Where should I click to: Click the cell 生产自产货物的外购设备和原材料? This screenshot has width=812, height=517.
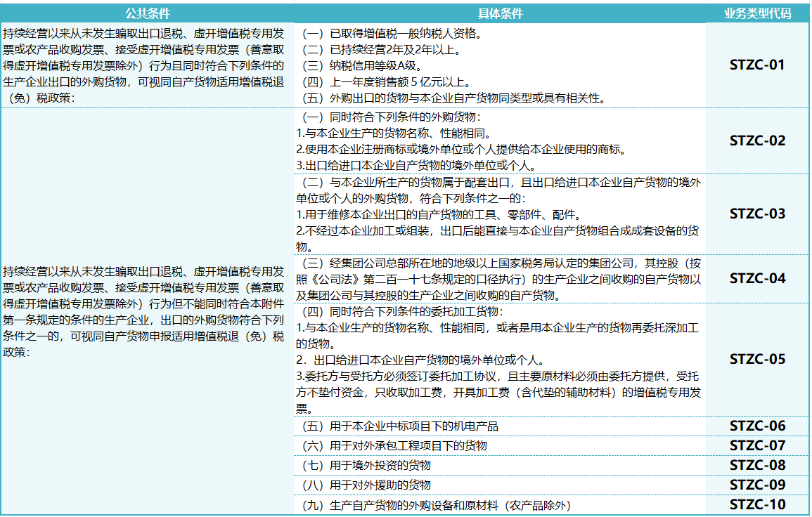[500, 504]
